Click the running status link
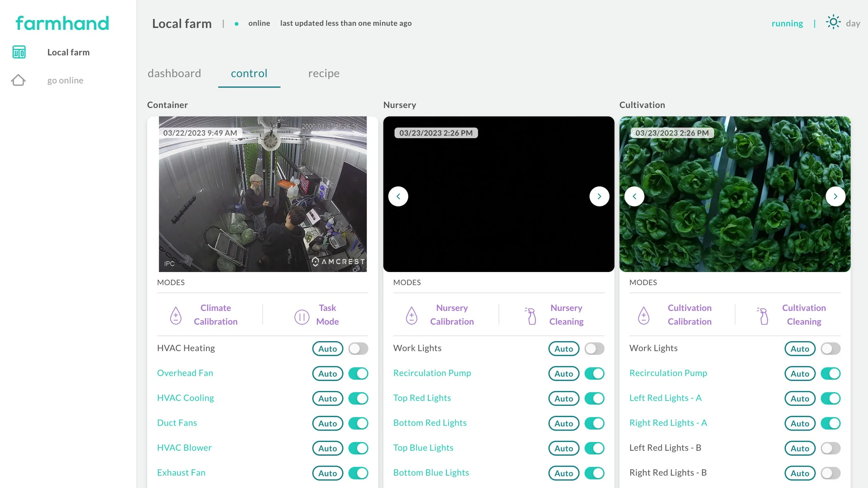 [x=787, y=23]
